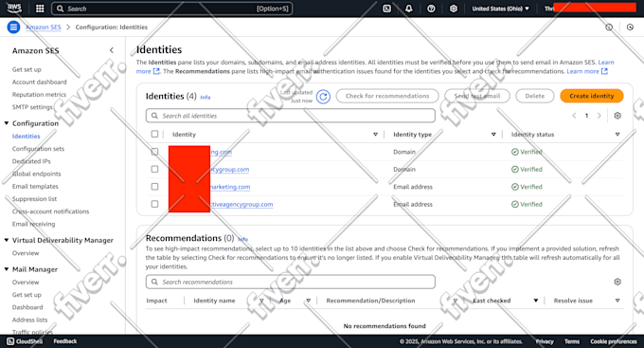
Task: Open the United States (Ohio) region dropdown
Action: [500, 9]
